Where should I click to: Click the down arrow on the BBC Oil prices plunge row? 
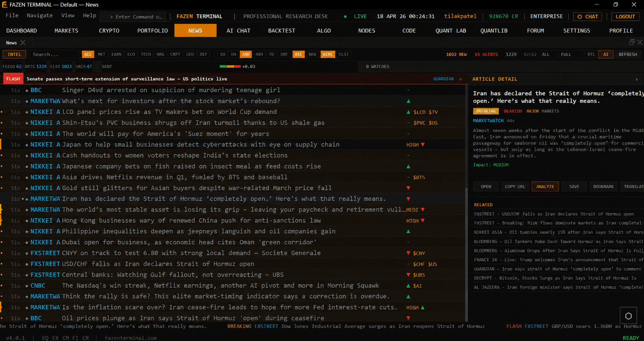point(408,318)
